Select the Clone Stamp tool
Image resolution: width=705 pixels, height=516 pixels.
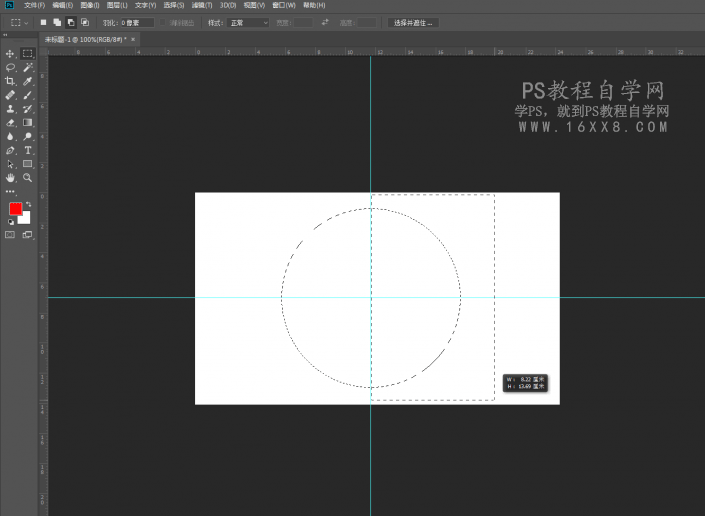pos(10,109)
